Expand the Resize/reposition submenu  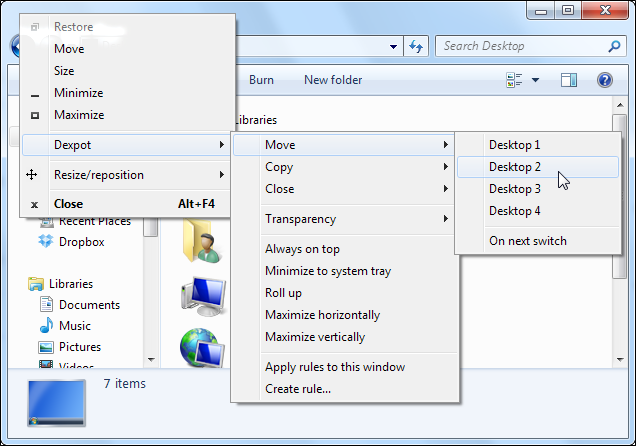pos(126,175)
